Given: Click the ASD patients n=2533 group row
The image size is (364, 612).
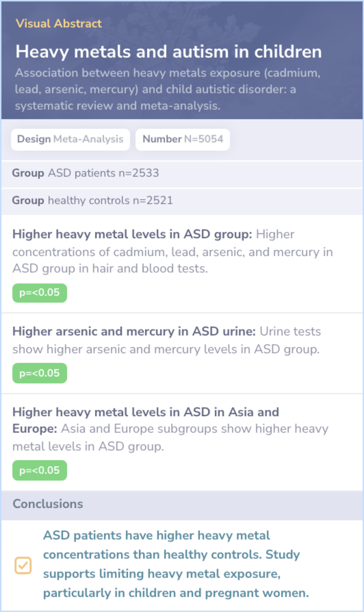Looking at the screenshot, I should [182, 173].
